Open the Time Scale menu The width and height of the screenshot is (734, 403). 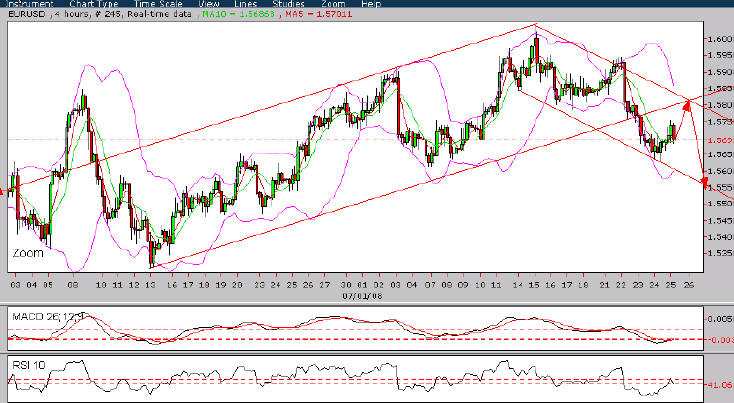click(x=157, y=4)
